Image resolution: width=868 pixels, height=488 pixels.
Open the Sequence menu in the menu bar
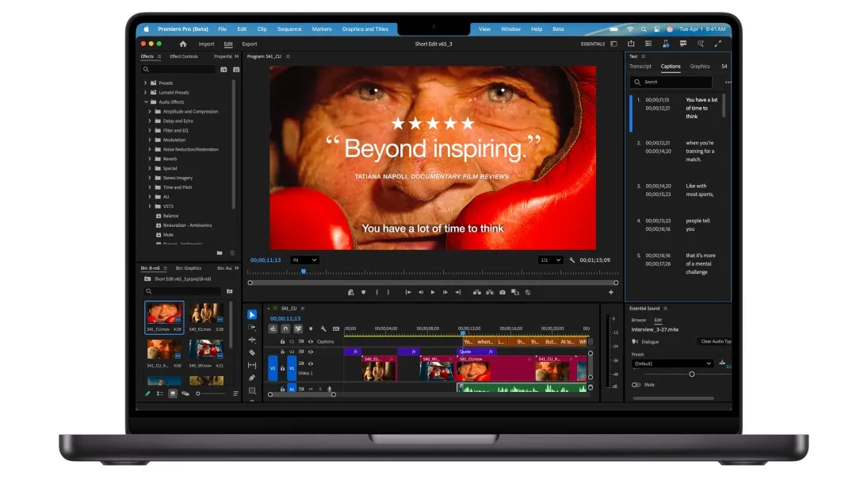click(289, 29)
